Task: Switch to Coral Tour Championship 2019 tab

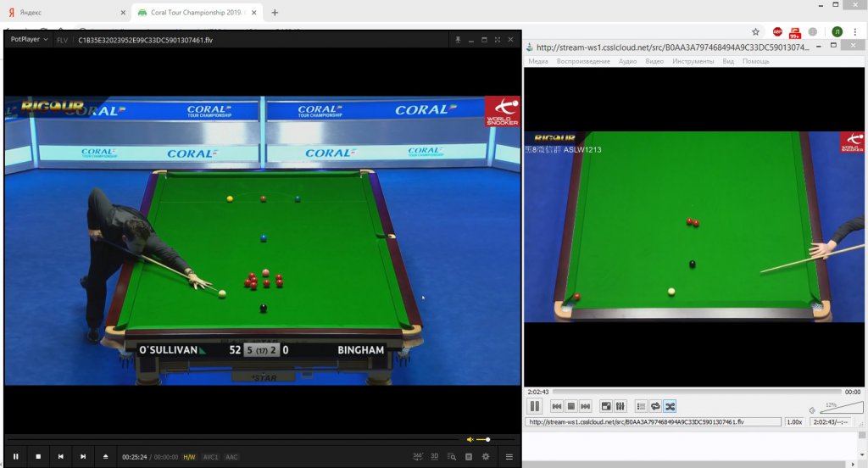Action: (197, 12)
